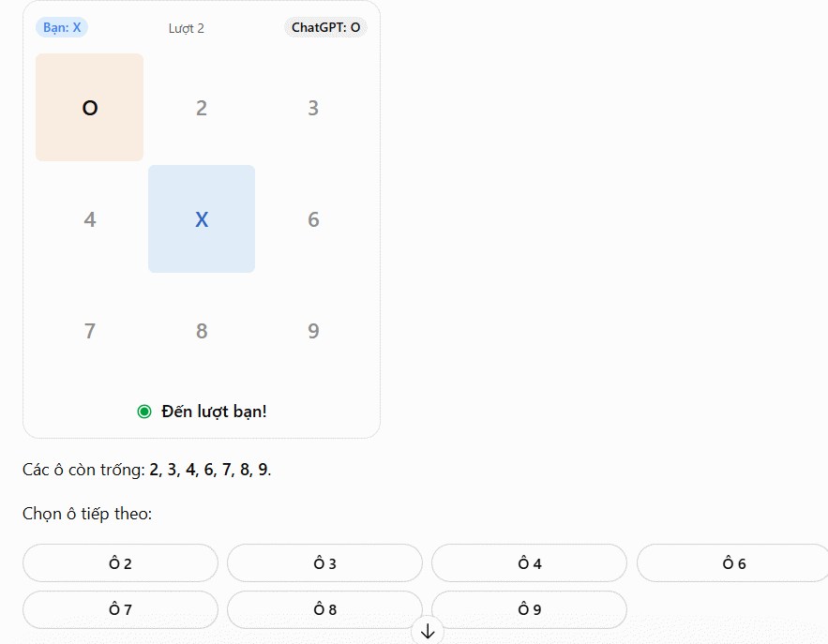Click the scroll-down arrow icon
This screenshot has width=828, height=644.
(428, 631)
